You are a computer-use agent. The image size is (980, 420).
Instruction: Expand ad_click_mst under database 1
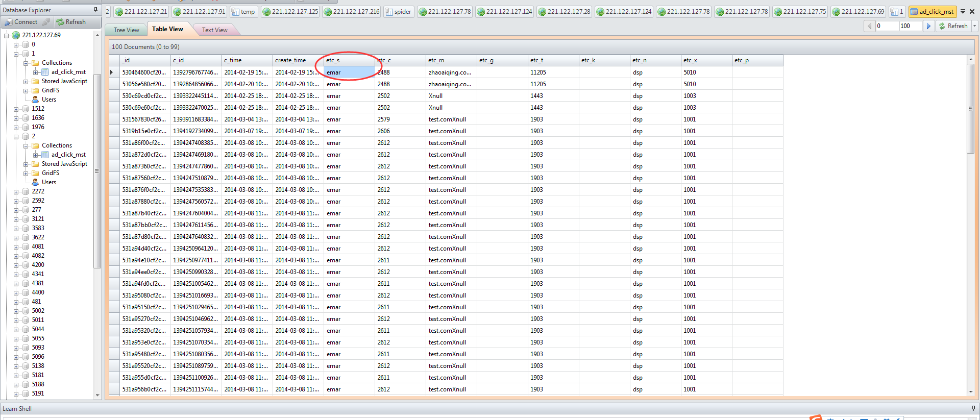[35, 72]
